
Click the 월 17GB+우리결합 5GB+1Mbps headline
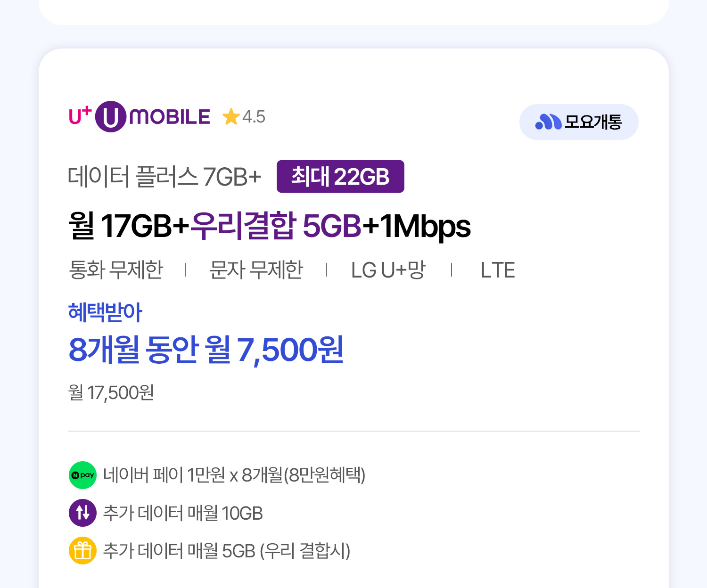pyautogui.click(x=269, y=226)
